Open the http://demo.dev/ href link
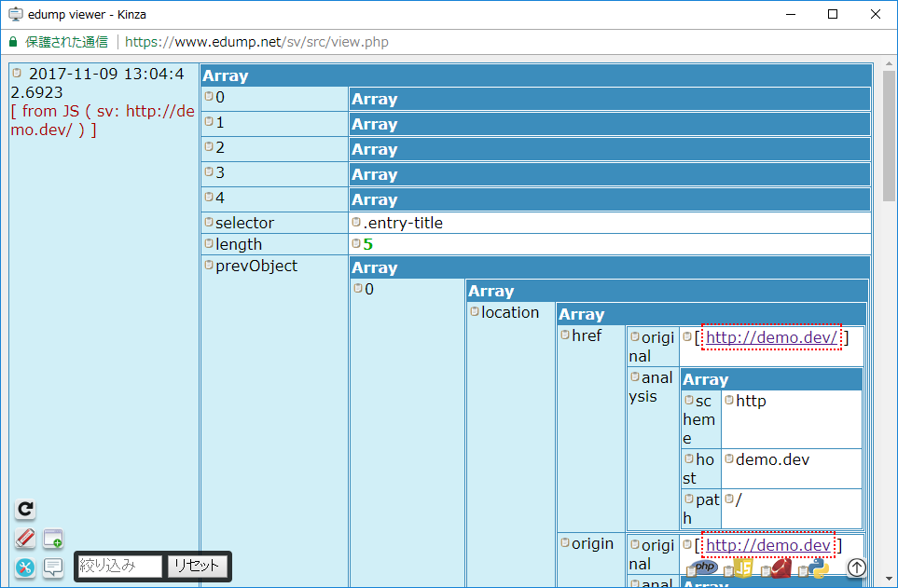 (x=771, y=337)
